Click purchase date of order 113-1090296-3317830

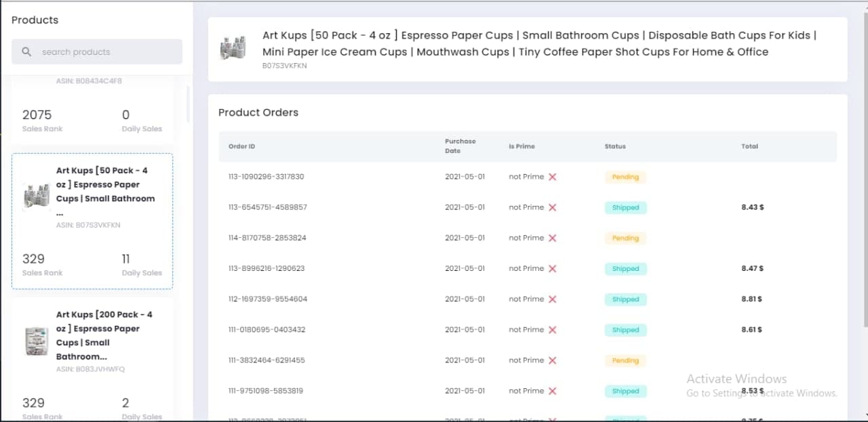[465, 177]
